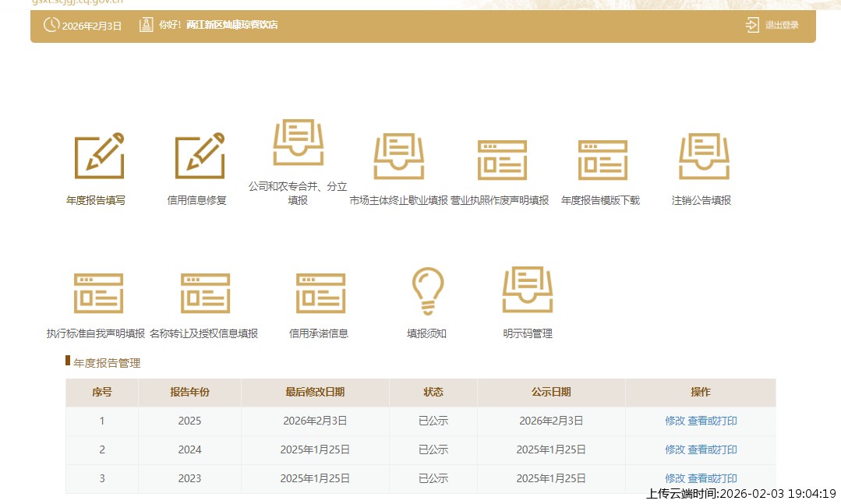Click 修改 for the 2025 report
This screenshot has width=841, height=504.
pyautogui.click(x=674, y=421)
